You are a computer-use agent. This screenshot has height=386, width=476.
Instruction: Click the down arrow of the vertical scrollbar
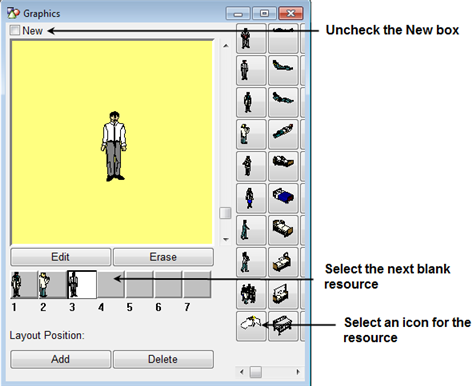click(226, 239)
